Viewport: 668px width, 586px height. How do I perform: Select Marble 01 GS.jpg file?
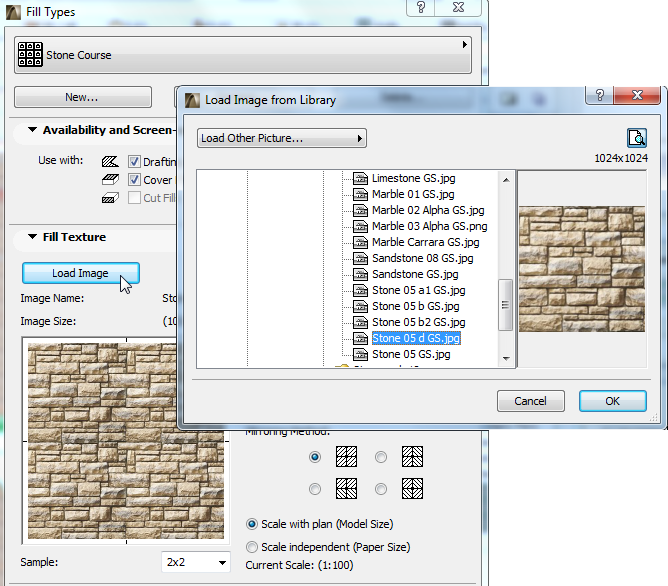413,194
